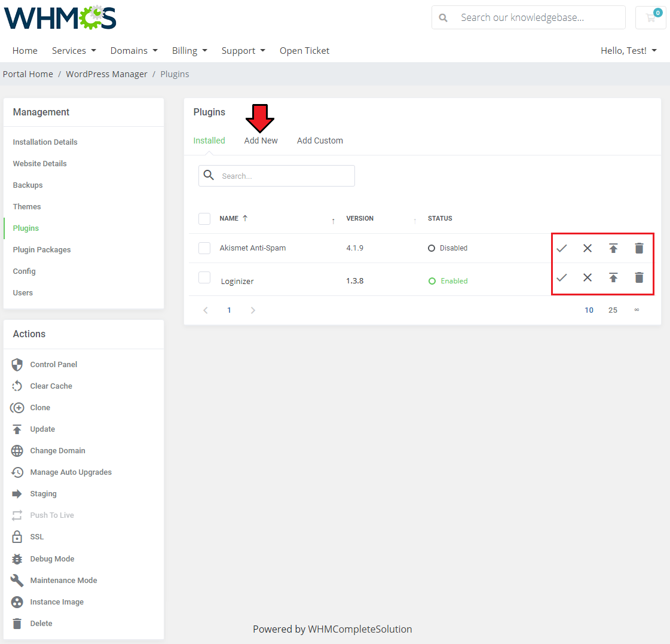
Task: Click the Update upload-arrow icon in Actions
Action: [17, 429]
